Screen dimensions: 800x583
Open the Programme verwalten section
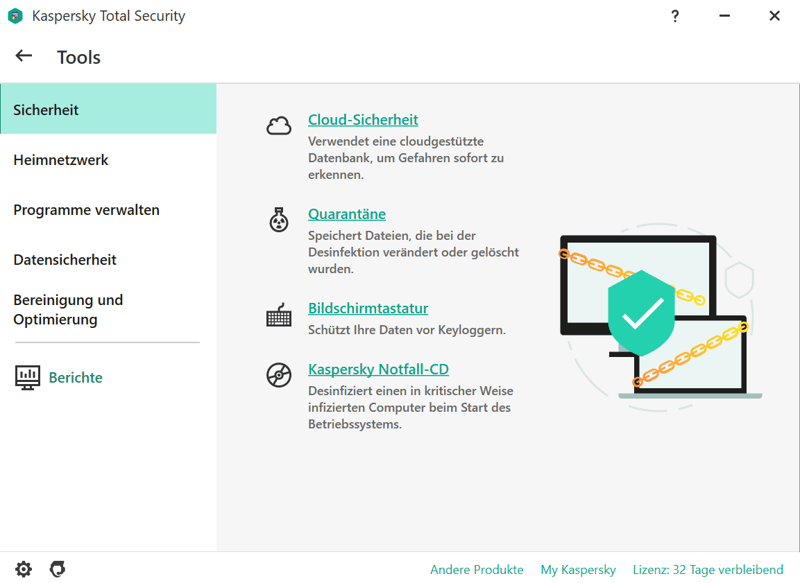click(86, 210)
